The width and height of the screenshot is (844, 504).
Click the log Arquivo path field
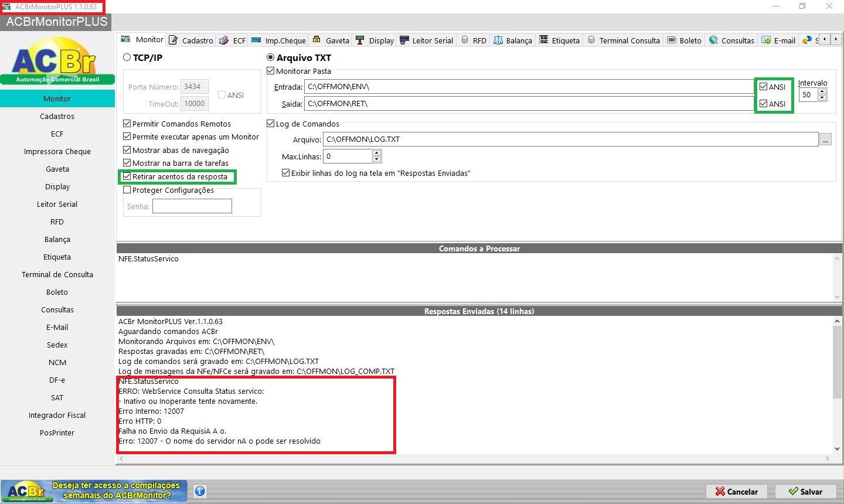tap(571, 139)
